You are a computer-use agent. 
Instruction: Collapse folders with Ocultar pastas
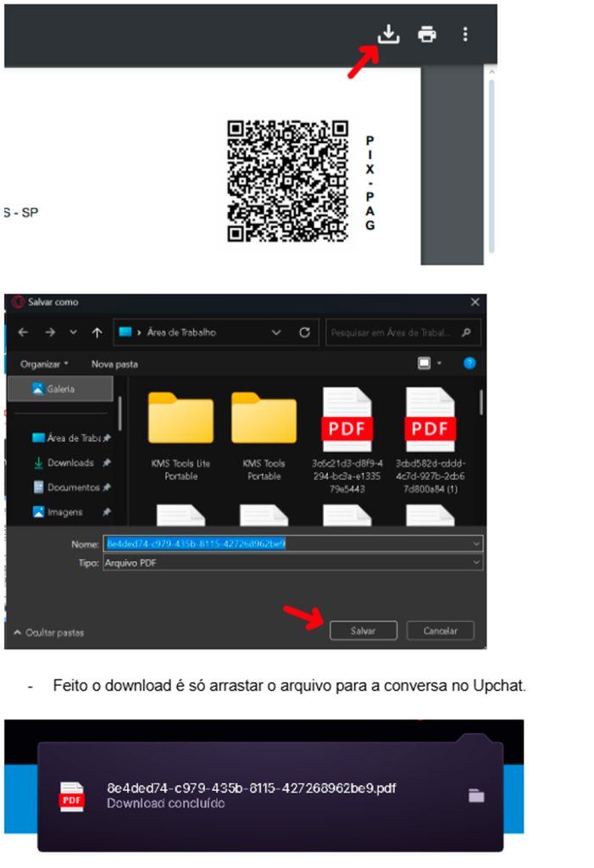(x=48, y=632)
